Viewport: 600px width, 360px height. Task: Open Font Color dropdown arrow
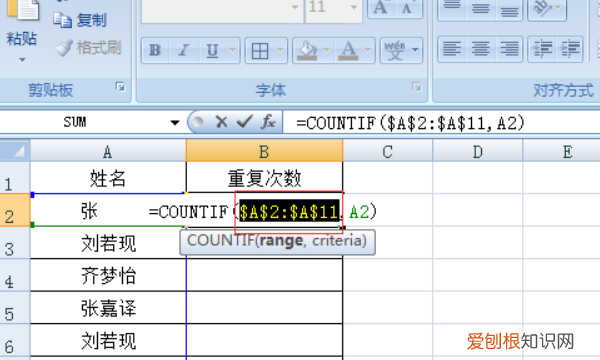tap(368, 50)
